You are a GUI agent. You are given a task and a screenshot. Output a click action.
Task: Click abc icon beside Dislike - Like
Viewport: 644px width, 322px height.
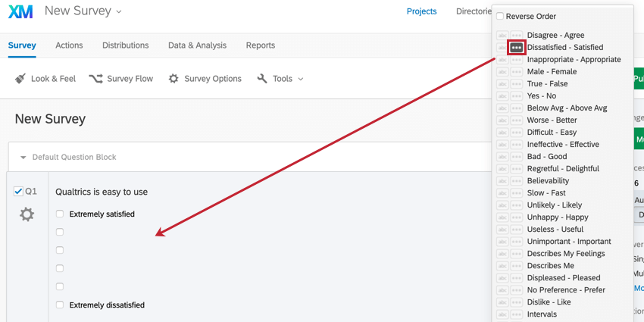coord(502,302)
